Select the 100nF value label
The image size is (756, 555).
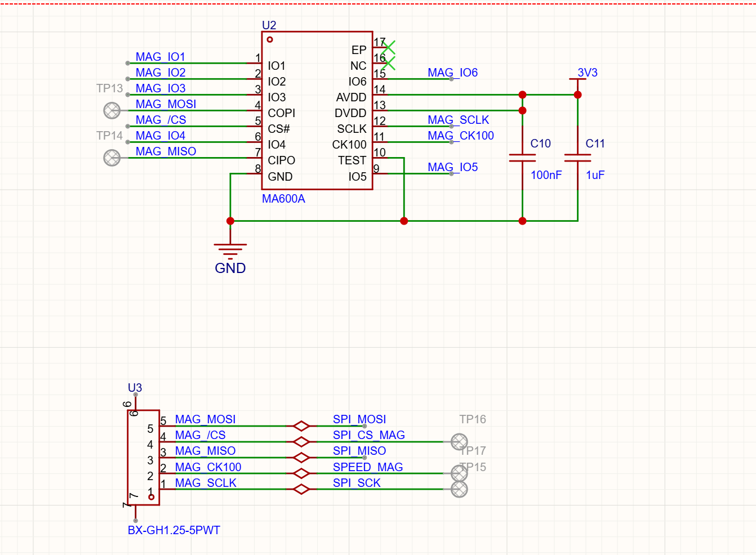pyautogui.click(x=546, y=175)
